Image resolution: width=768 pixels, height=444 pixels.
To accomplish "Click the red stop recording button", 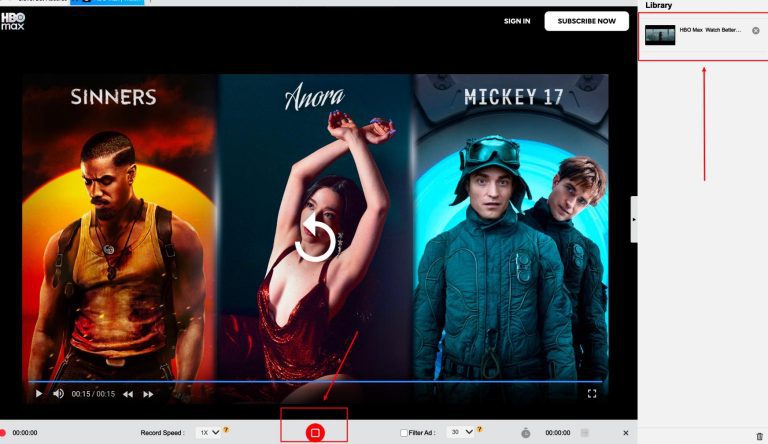I will (315, 432).
